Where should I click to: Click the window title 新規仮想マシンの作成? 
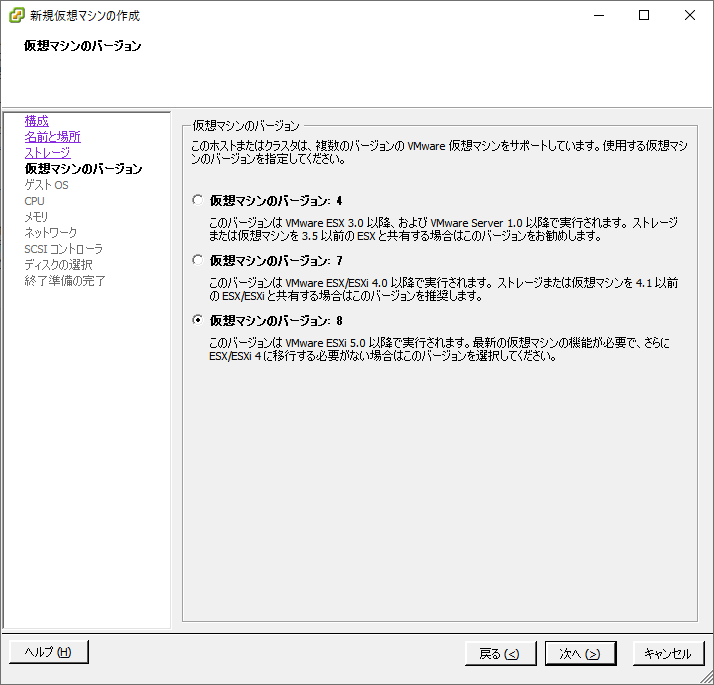point(85,16)
